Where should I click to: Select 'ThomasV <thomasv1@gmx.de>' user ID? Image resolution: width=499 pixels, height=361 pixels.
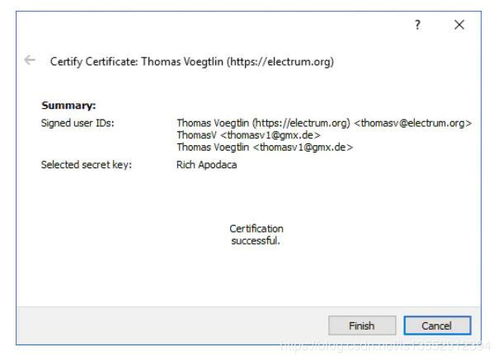tap(248, 135)
